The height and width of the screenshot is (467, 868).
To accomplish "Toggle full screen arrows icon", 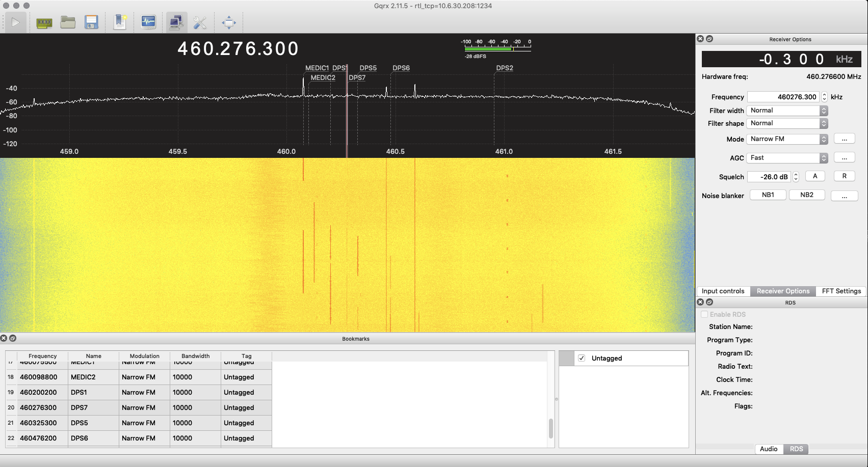I will coord(229,22).
